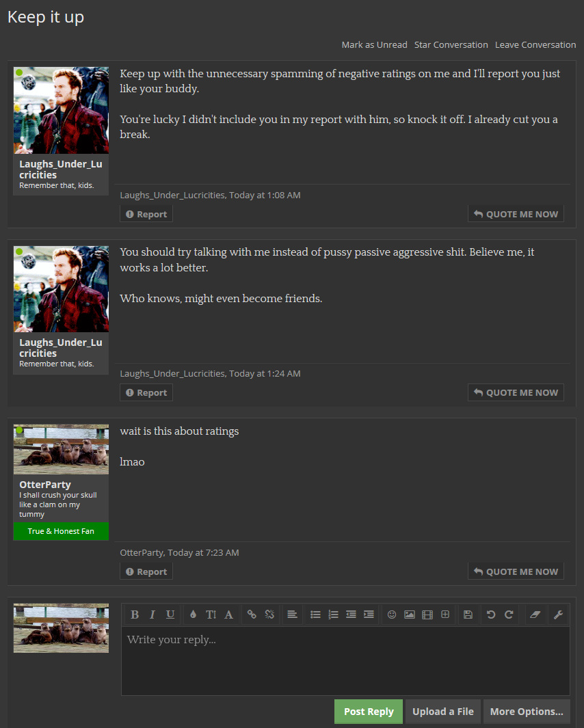Insert media with the film icon

(427, 615)
